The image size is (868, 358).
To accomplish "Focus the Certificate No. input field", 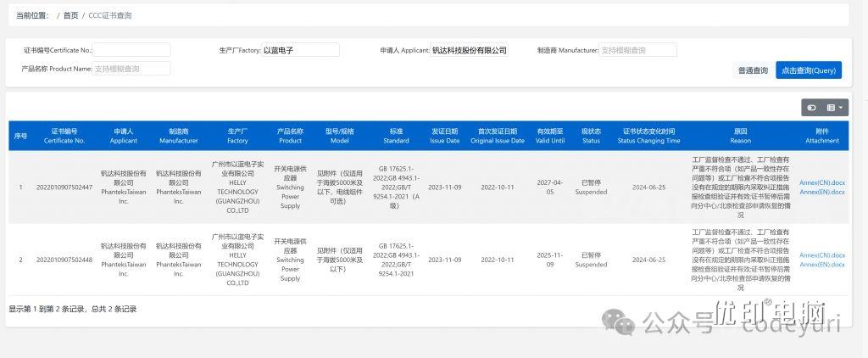I will coord(131,50).
